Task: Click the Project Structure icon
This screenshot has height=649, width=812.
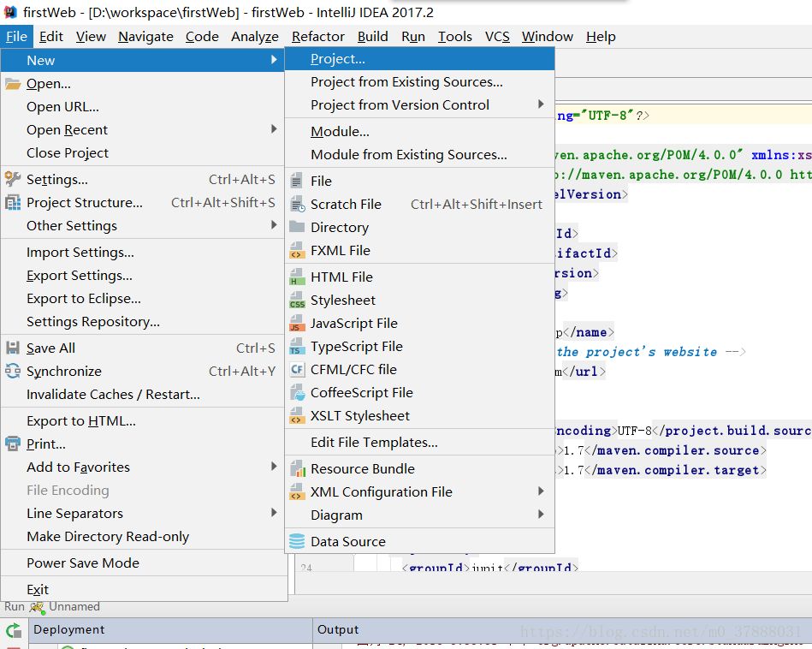Action: click(13, 202)
